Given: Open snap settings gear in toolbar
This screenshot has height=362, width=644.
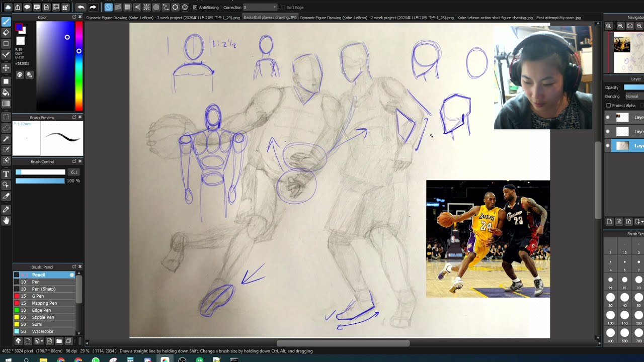Looking at the screenshot, I should pos(185,8).
